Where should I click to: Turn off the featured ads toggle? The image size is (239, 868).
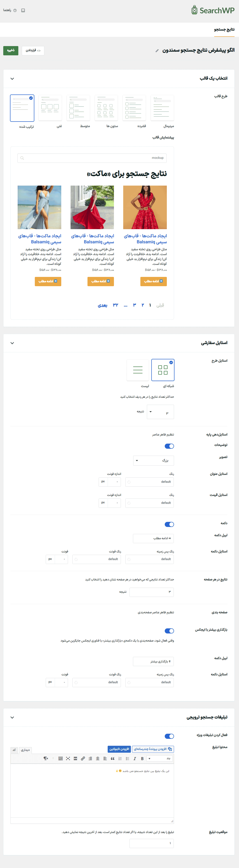(169, 736)
